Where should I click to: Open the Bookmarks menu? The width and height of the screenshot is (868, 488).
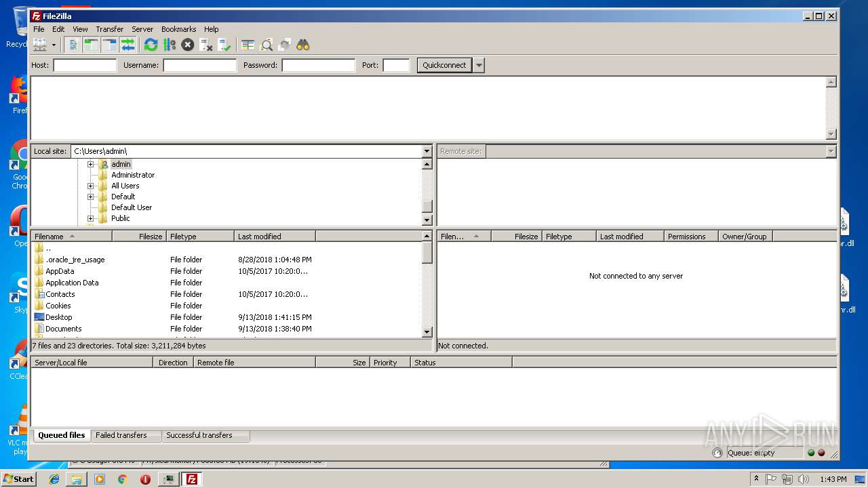coord(178,29)
